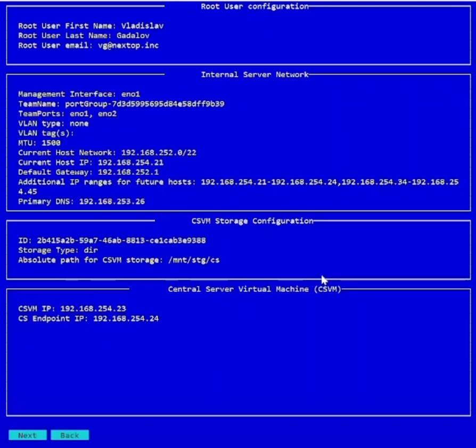
Task: Click the CS Endpoint IP 192.168.254.24 line
Action: 88,319
